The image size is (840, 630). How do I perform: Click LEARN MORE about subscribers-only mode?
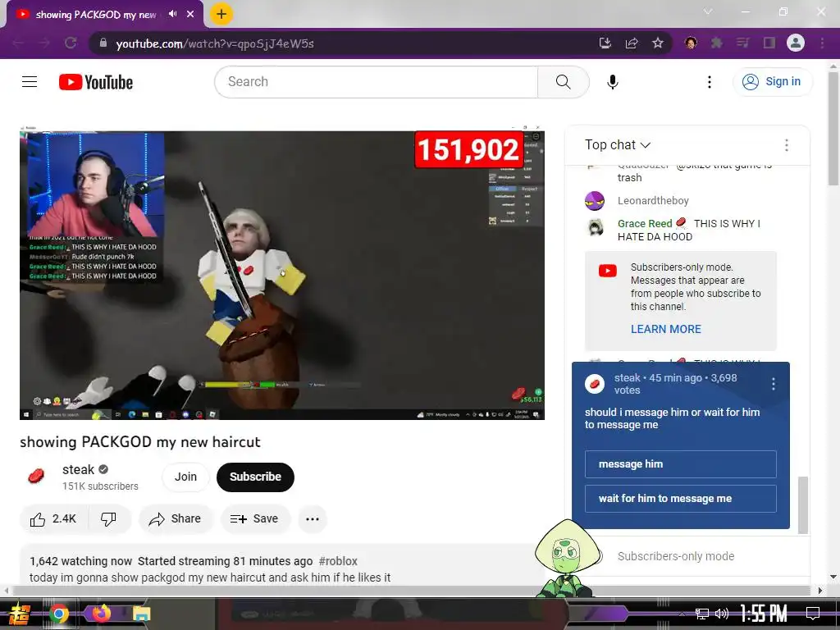[x=666, y=329]
